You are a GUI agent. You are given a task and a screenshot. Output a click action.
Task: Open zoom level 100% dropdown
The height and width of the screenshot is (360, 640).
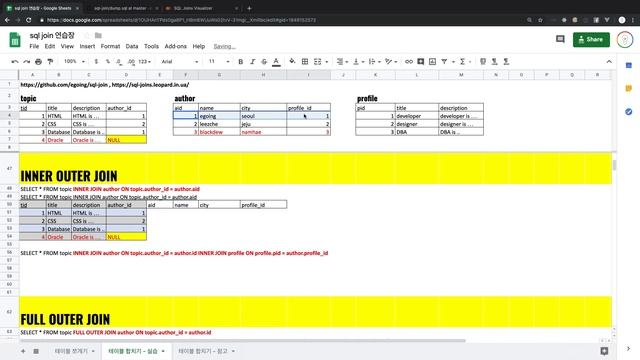[x=74, y=62]
